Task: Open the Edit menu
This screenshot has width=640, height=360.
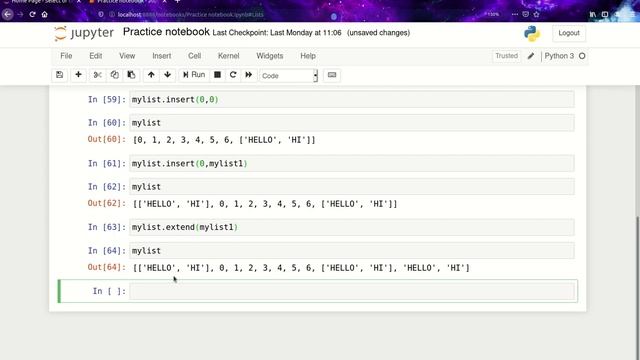Action: [96, 56]
